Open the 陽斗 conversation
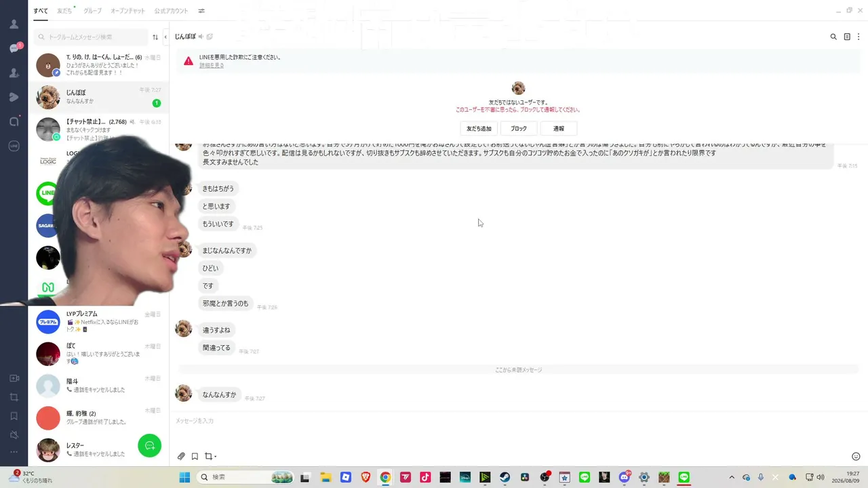 tap(98, 386)
